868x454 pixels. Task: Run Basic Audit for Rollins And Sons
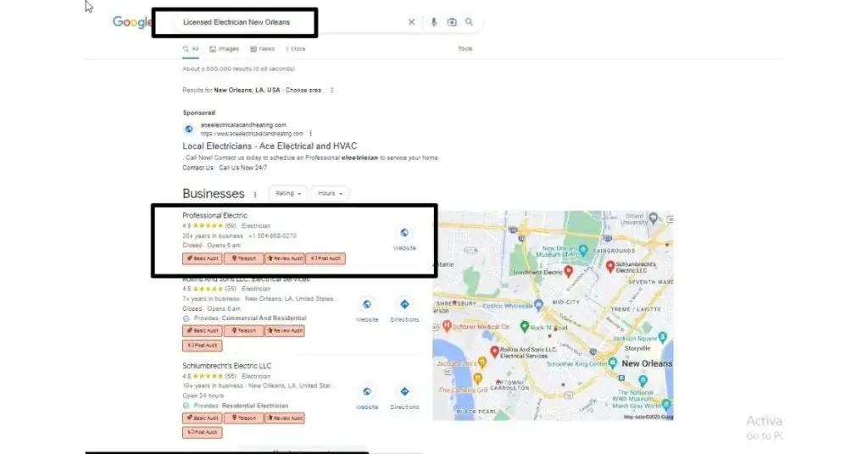(202, 330)
